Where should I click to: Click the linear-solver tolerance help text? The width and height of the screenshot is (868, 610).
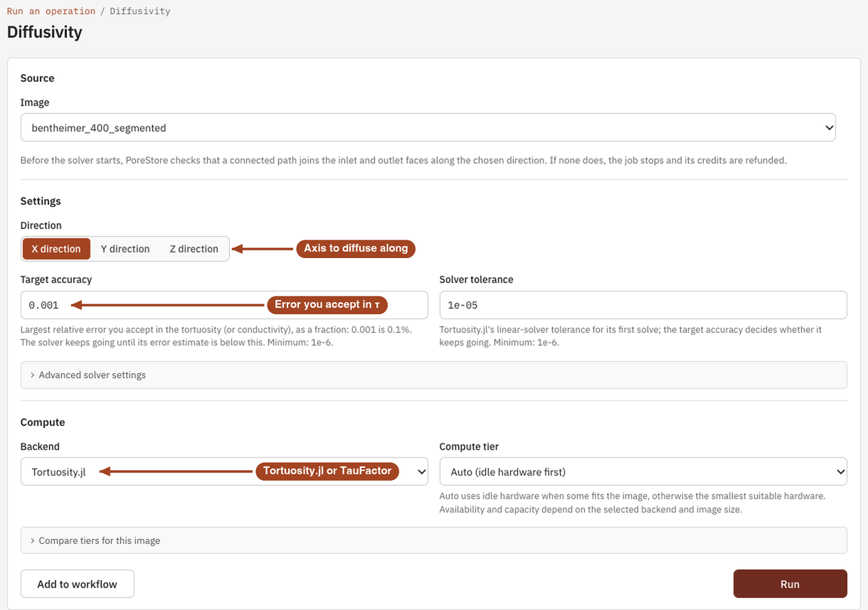pos(631,336)
